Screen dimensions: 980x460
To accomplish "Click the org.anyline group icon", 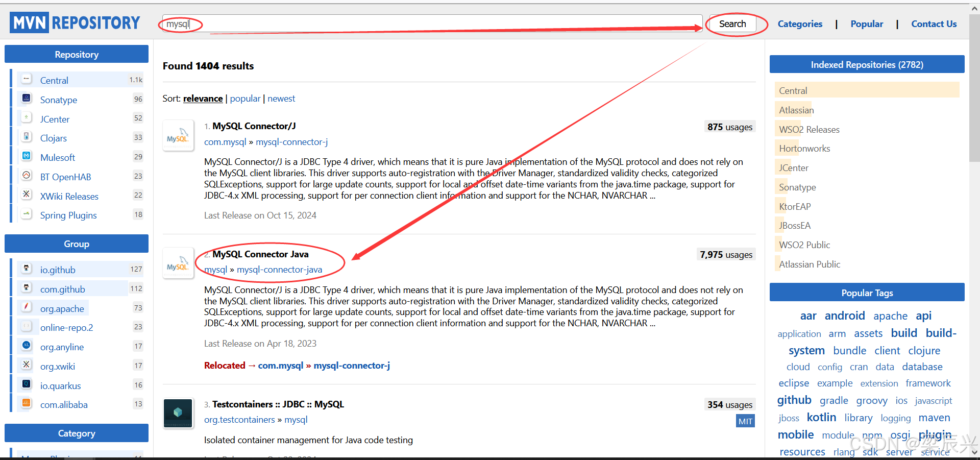I will coord(27,346).
